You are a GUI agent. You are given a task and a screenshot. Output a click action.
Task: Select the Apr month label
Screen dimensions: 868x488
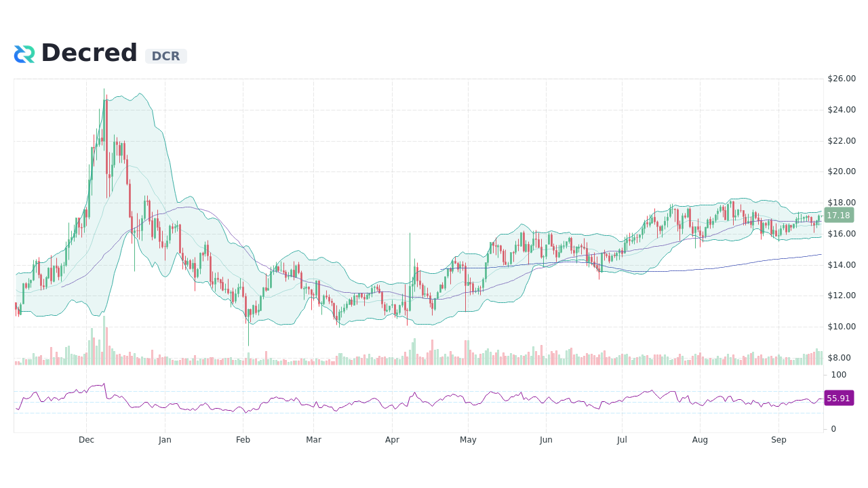pyautogui.click(x=392, y=440)
